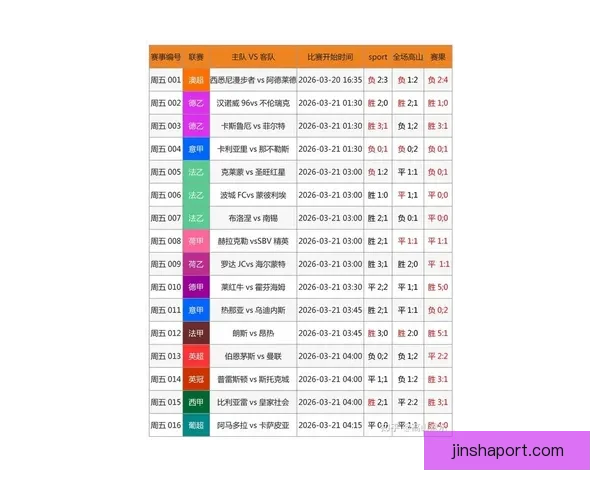This screenshot has width=600, height=480.
Task: Click the orange 澳超 league badge
Action: pyautogui.click(x=196, y=79)
